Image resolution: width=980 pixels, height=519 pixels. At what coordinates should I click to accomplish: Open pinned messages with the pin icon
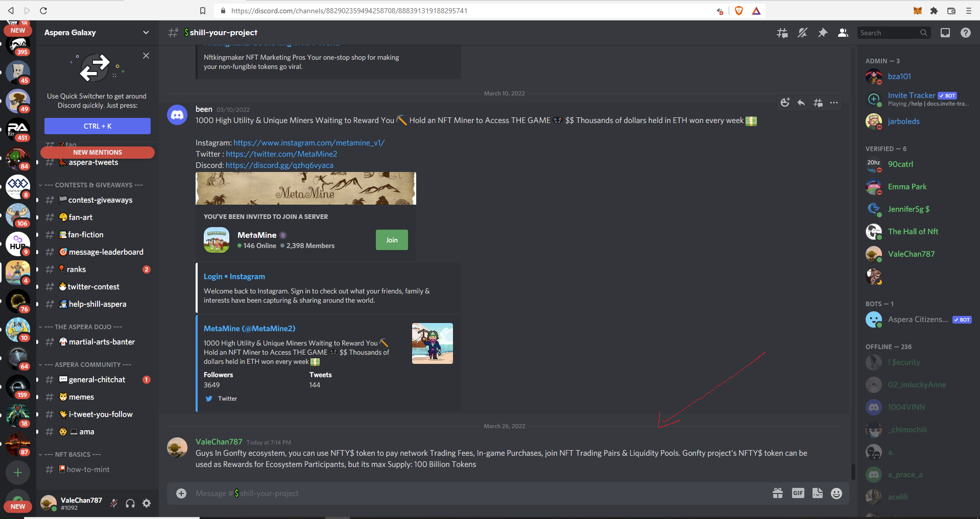823,33
